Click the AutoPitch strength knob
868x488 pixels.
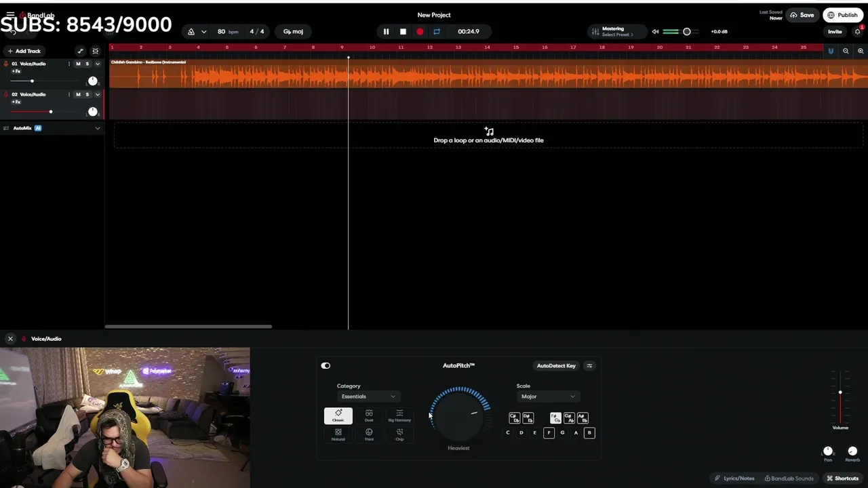click(459, 415)
